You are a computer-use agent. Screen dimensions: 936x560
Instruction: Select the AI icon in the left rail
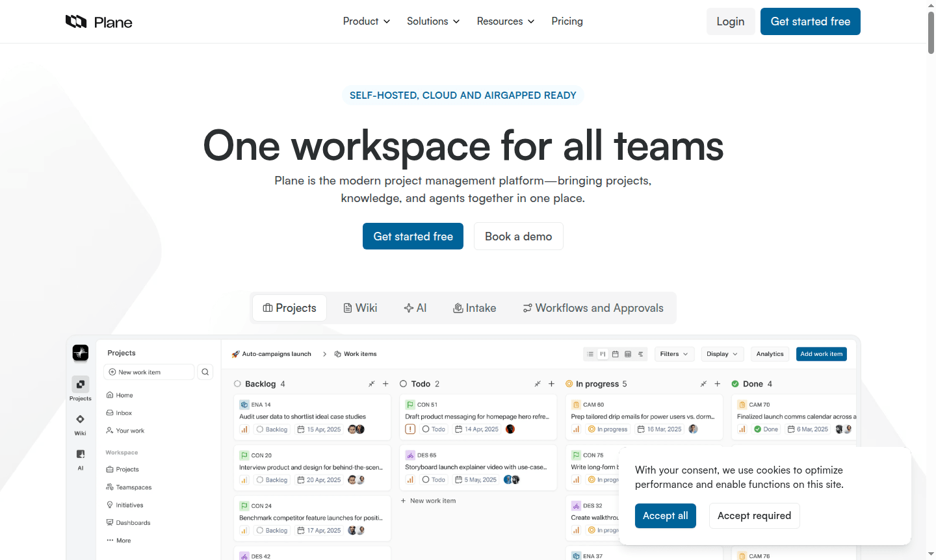coord(81,455)
